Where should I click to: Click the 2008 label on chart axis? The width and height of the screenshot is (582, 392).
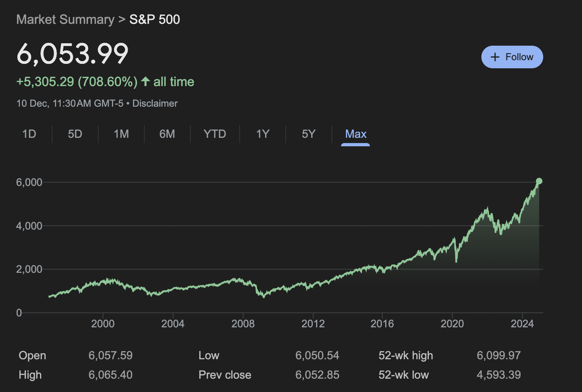click(243, 324)
